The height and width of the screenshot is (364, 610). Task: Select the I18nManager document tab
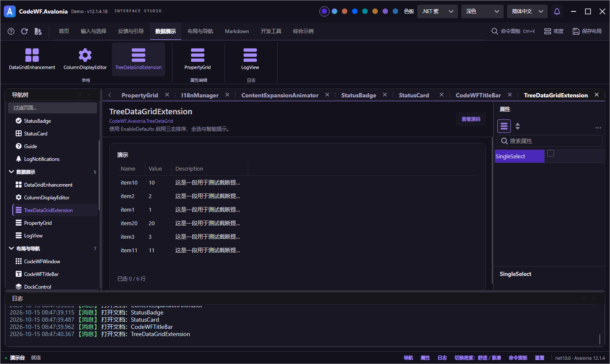(x=200, y=95)
